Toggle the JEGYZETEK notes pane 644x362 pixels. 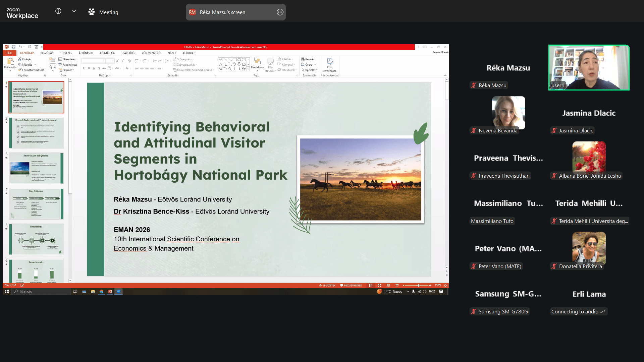click(327, 286)
